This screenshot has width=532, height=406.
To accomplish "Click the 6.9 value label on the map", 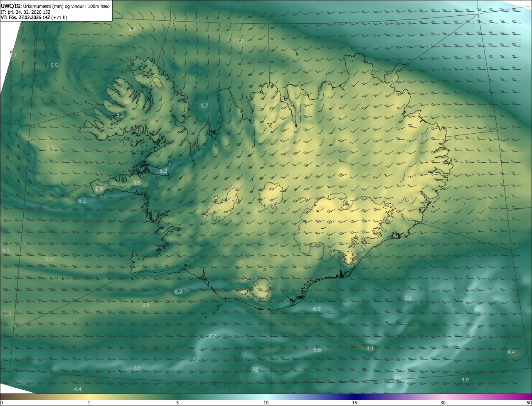I will (x=317, y=309).
